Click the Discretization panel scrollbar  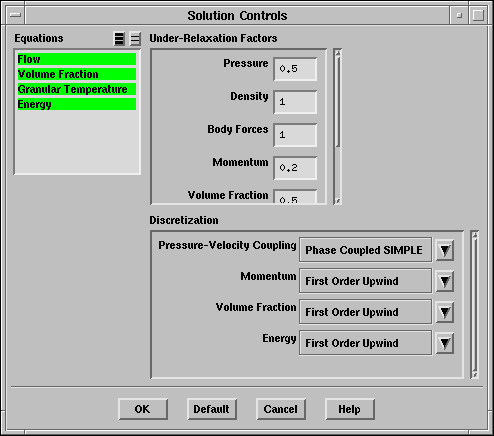(475, 304)
